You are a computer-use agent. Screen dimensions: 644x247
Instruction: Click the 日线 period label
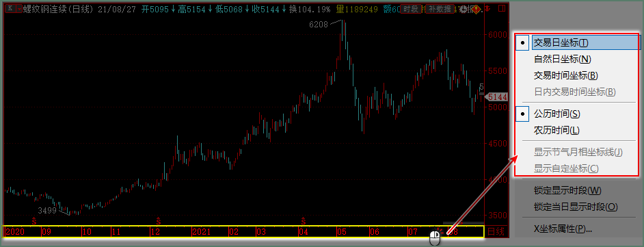(x=496, y=232)
